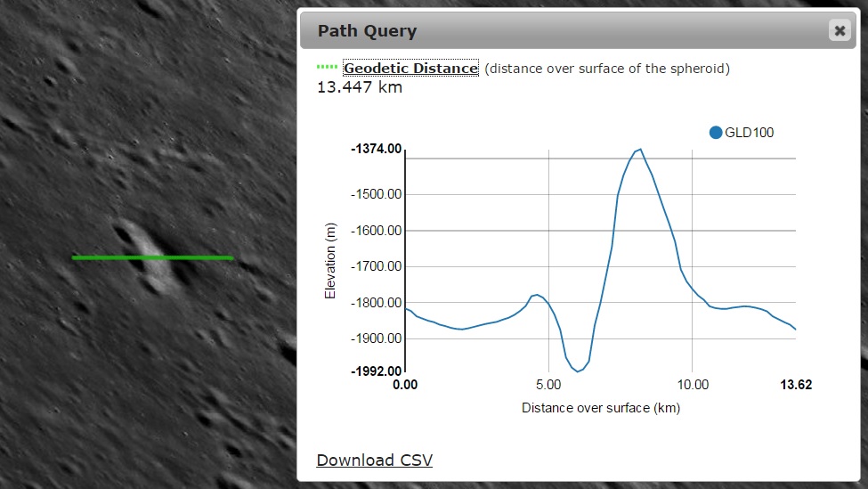Click the lowest dip of elevation profile
Image resolution: width=868 pixels, height=489 pixels.
(579, 371)
